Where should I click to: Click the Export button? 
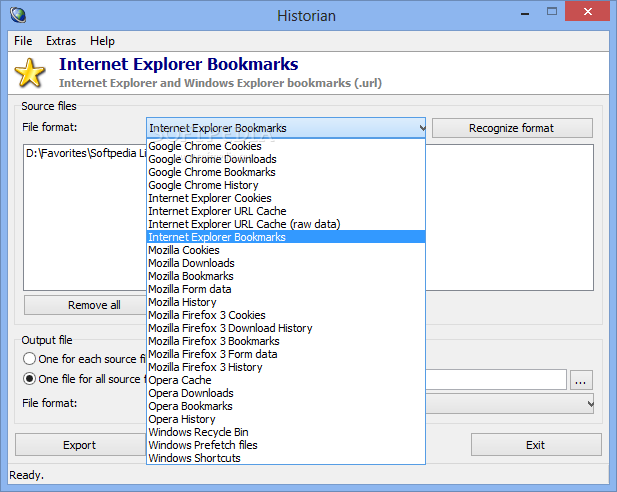(80, 445)
